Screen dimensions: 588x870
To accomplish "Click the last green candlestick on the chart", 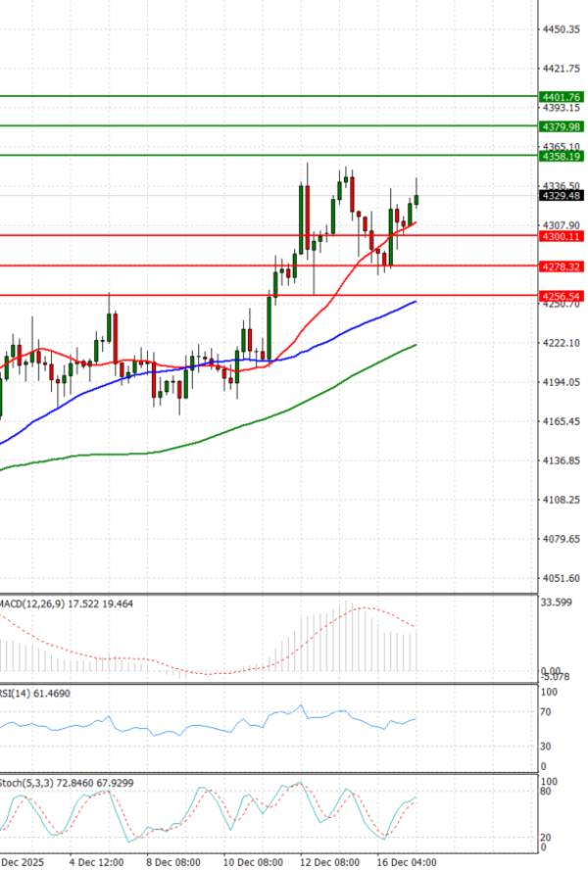I will 416,200.
